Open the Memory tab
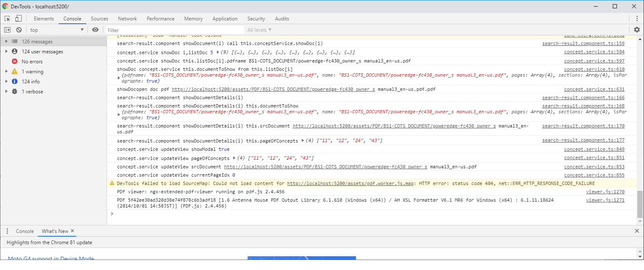This screenshot has height=270, width=644. pyautogui.click(x=194, y=19)
